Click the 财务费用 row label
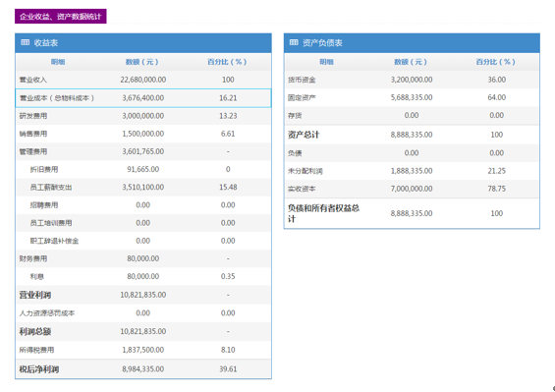 (33, 258)
